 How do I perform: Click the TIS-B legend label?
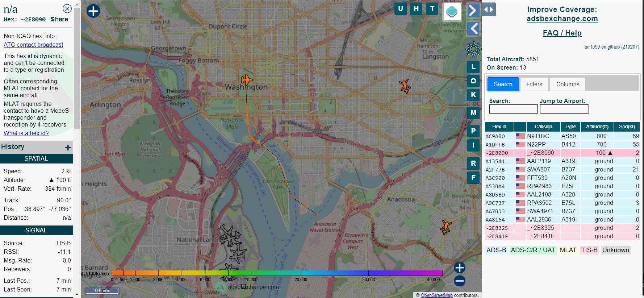point(589,250)
